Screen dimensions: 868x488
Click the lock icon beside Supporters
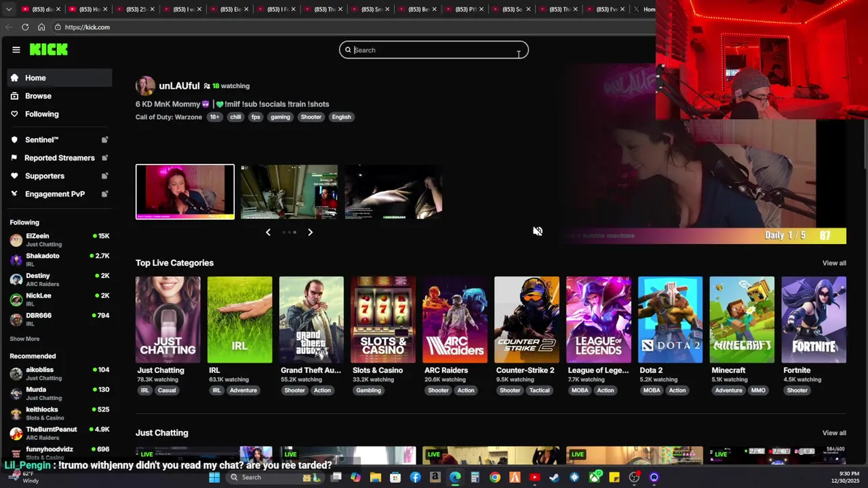pyautogui.click(x=104, y=176)
